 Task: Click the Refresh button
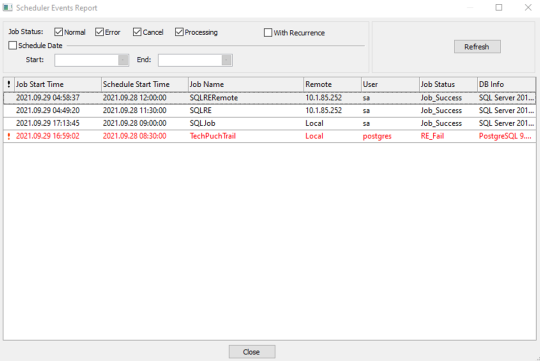pyautogui.click(x=477, y=47)
